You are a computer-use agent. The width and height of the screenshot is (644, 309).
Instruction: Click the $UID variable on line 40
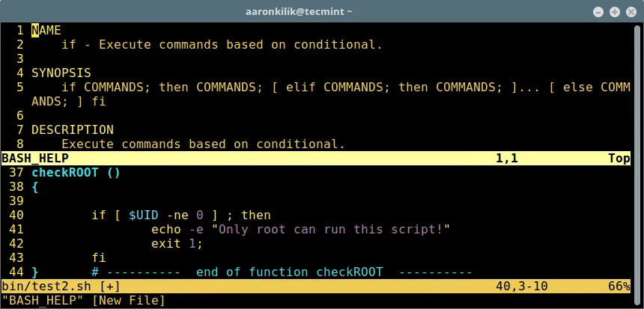[x=142, y=215]
